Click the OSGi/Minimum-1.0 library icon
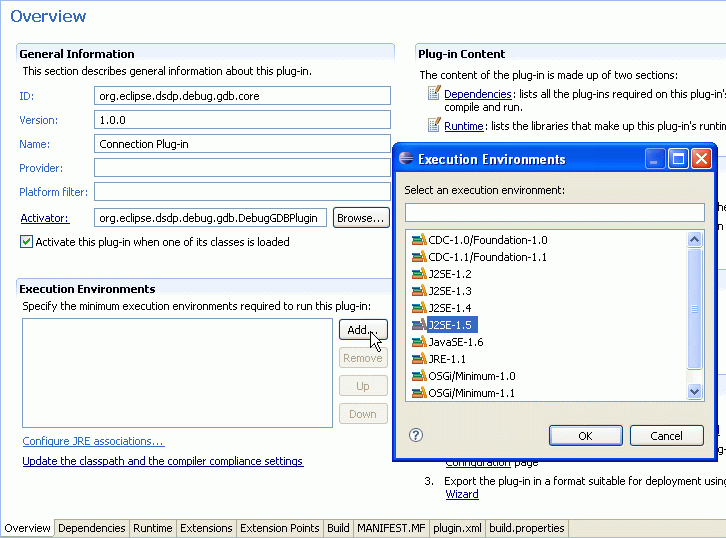This screenshot has height=538, width=726. 419,376
